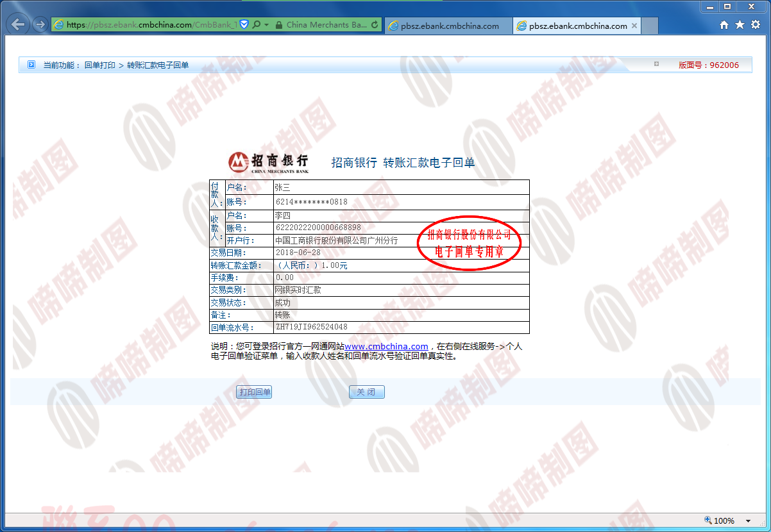Viewport: 771px width, 532px height.
Task: Open the www.cmbchina.com link
Action: click(x=386, y=346)
